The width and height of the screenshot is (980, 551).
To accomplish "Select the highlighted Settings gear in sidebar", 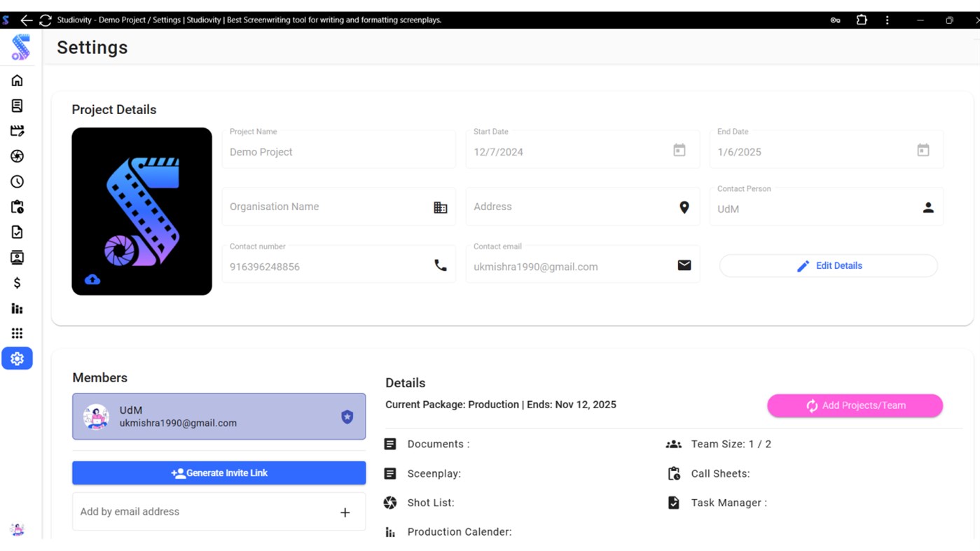I will [18, 358].
